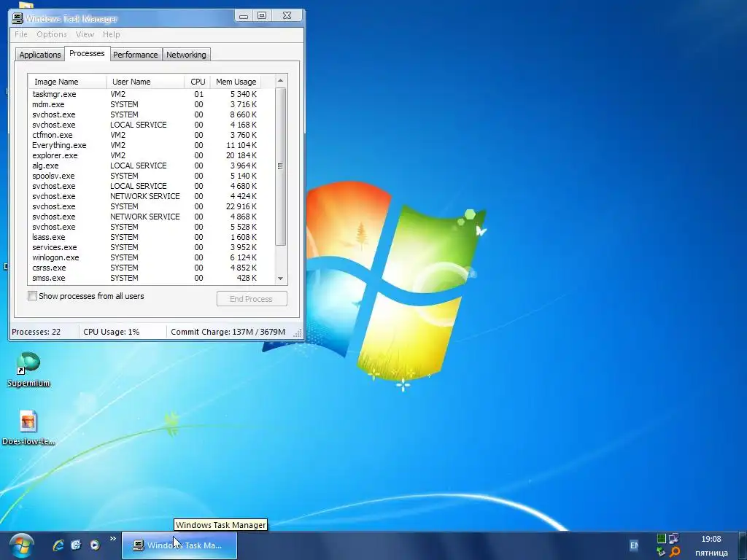Open the EN language indicator

tap(634, 545)
